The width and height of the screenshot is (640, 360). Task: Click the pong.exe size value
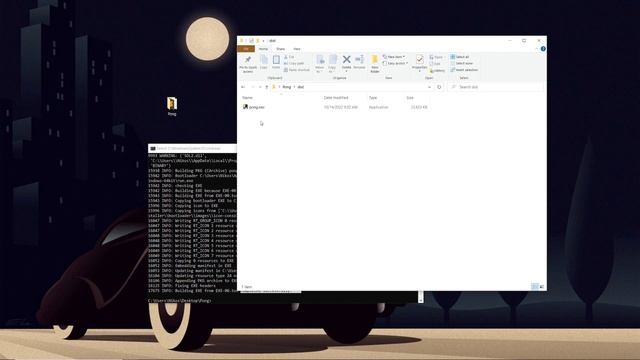[x=419, y=107]
